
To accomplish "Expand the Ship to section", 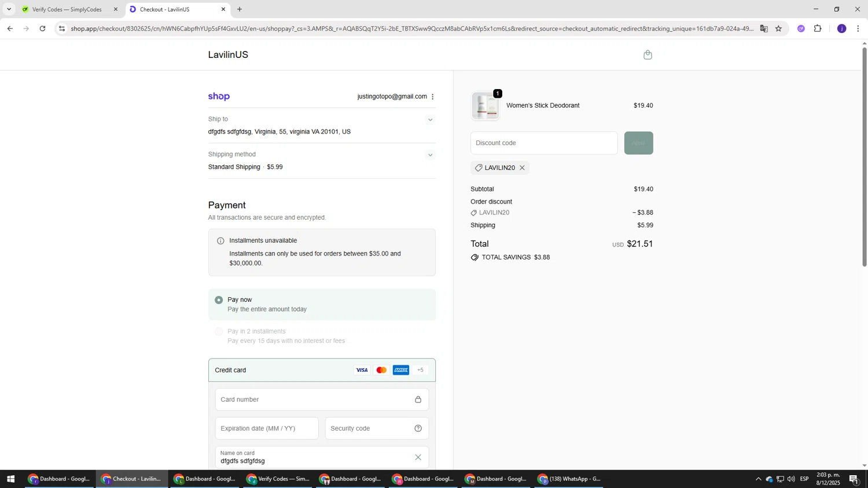I will click(430, 120).
